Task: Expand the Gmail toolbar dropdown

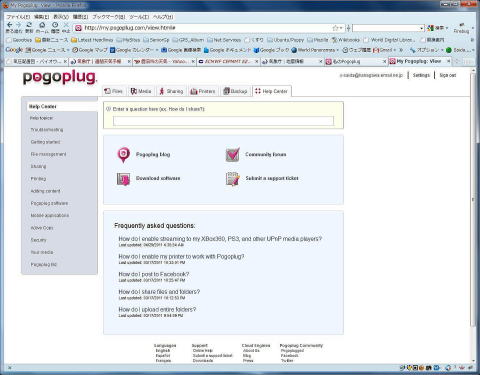Action: coord(395,50)
